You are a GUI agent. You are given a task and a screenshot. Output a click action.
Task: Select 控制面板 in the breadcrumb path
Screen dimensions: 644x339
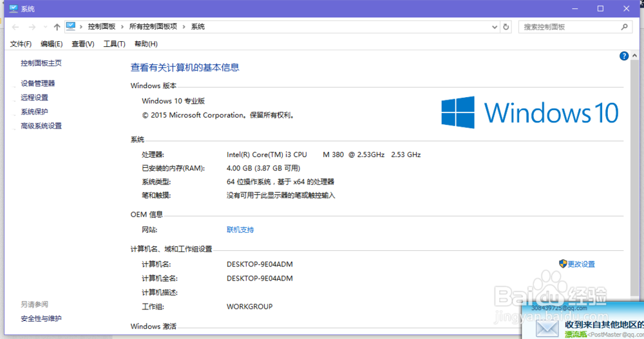click(x=102, y=26)
